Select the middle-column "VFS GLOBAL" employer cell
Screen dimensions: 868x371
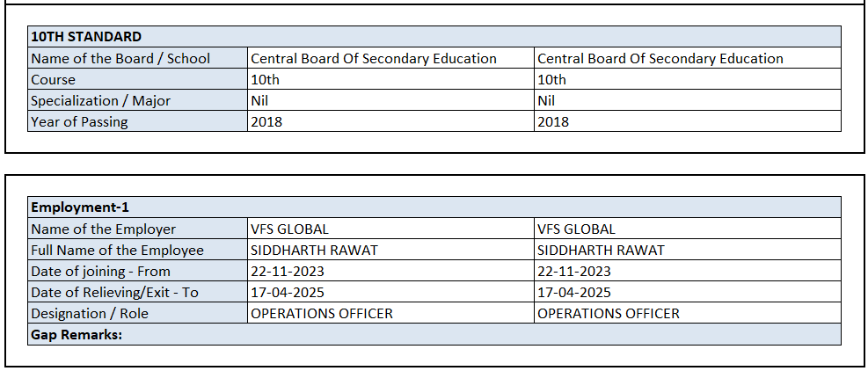pos(289,229)
